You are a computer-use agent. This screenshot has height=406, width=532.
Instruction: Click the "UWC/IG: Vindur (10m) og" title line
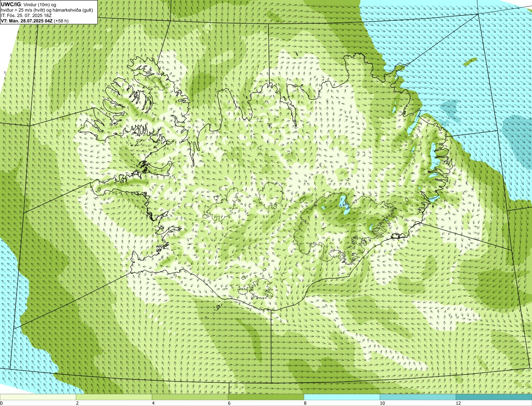[x=29, y=5]
